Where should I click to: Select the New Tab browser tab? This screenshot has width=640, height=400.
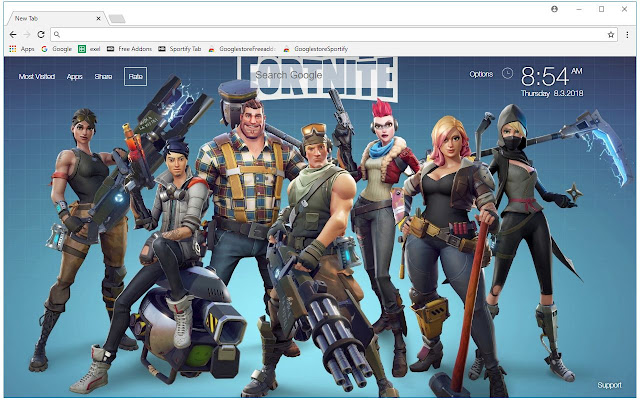pos(55,18)
